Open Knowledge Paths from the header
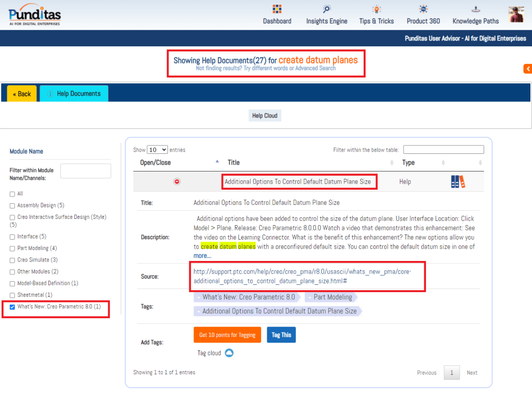The image size is (532, 393). (475, 9)
